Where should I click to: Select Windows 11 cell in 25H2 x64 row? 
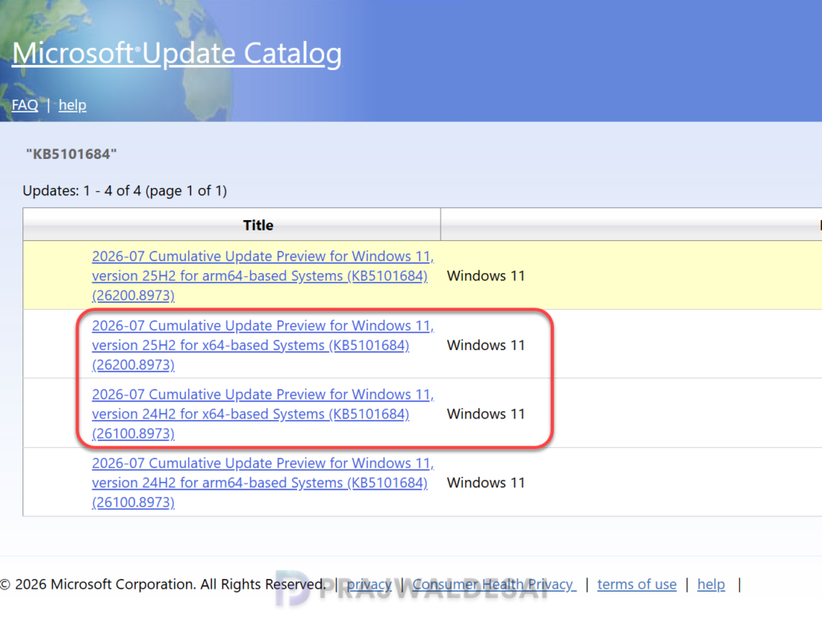click(x=486, y=345)
